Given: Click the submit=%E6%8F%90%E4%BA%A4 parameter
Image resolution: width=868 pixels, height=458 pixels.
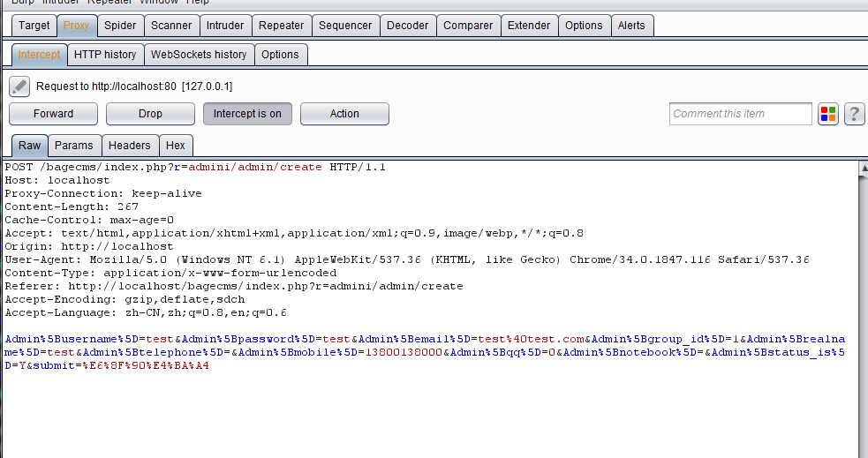Looking at the screenshot, I should 121,365.
